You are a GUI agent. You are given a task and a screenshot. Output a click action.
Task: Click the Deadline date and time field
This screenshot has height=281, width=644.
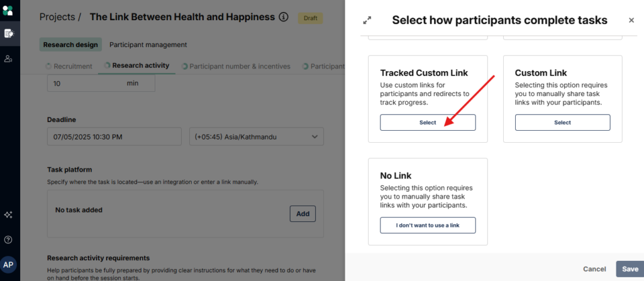[x=114, y=136]
